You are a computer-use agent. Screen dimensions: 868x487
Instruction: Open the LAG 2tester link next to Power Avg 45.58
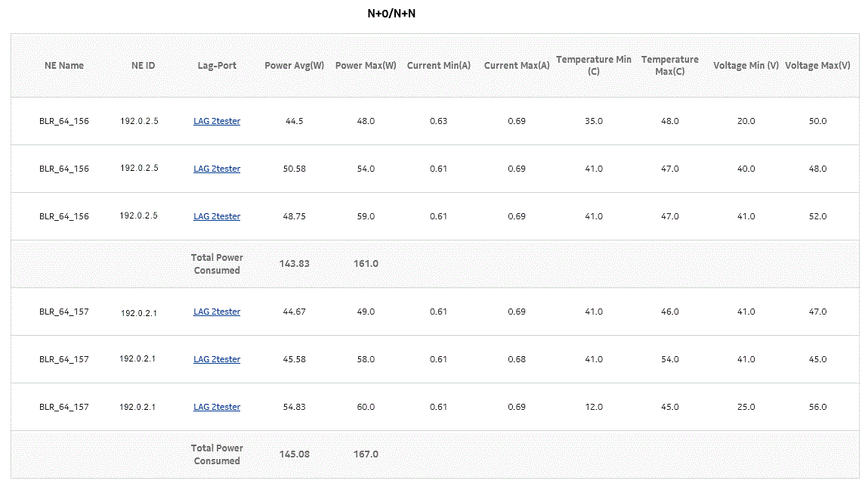[x=217, y=359]
